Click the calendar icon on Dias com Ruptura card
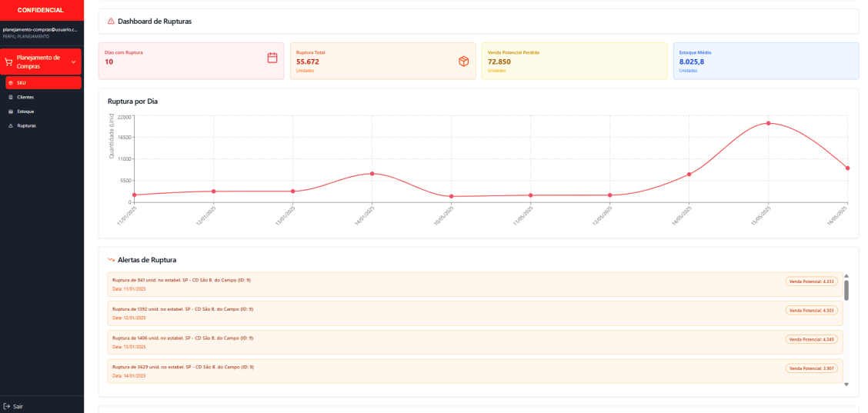868x413 pixels. 272,58
